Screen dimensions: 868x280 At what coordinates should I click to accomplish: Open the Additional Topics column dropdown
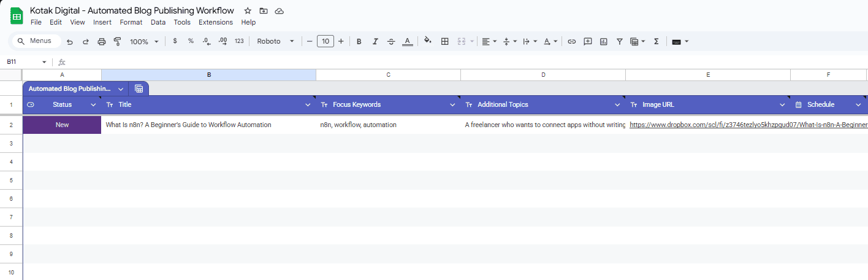click(618, 105)
